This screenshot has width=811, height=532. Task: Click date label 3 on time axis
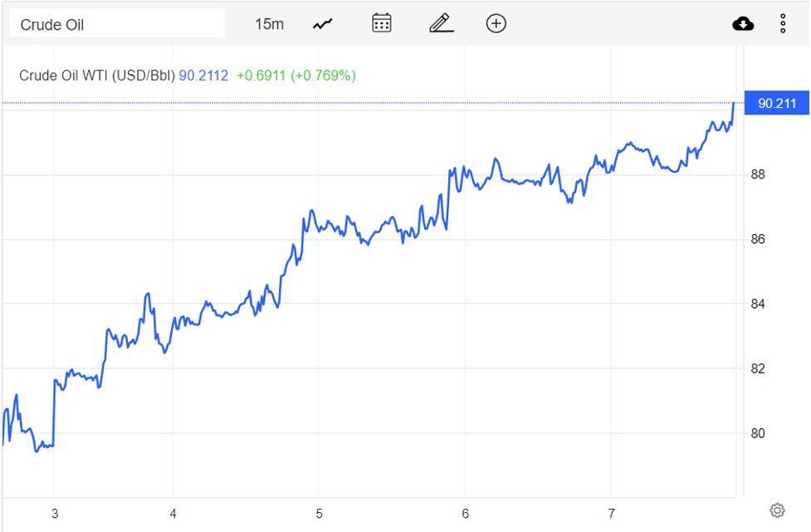54,513
